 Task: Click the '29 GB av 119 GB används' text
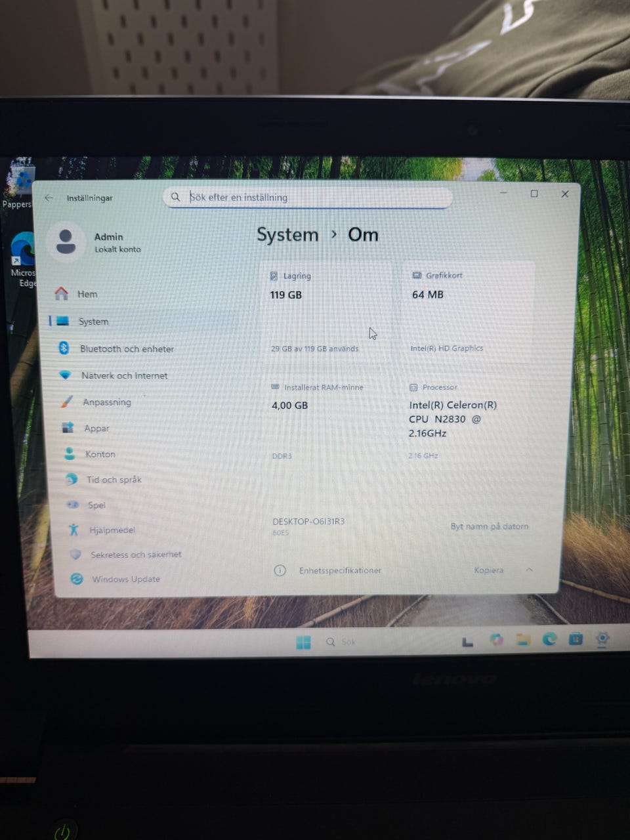pyautogui.click(x=314, y=348)
